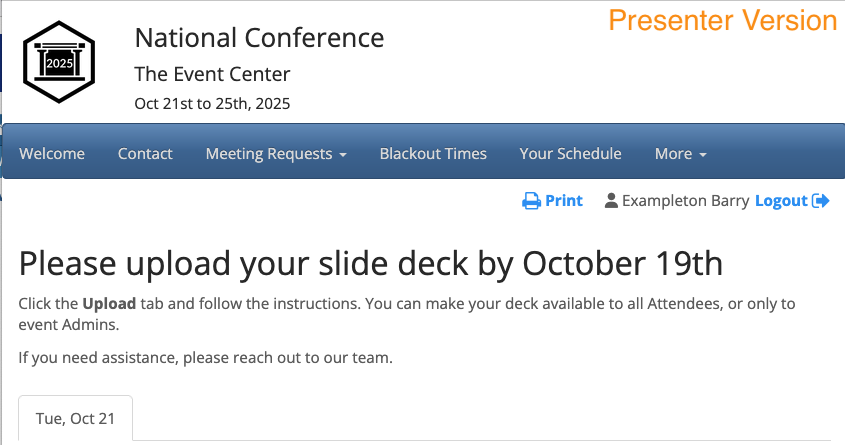Viewport: 845px width, 445px height.
Task: Expand the More dropdown caret
Action: point(703,155)
